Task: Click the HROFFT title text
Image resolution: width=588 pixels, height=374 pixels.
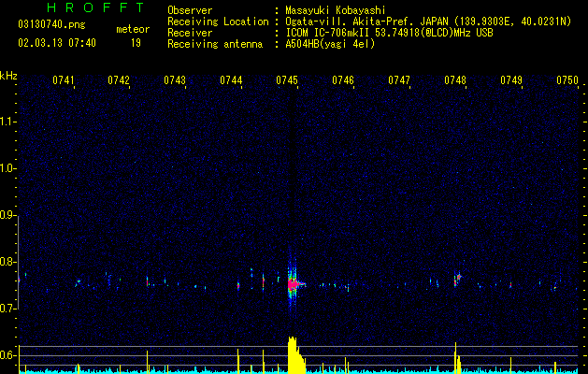Action: click(95, 7)
